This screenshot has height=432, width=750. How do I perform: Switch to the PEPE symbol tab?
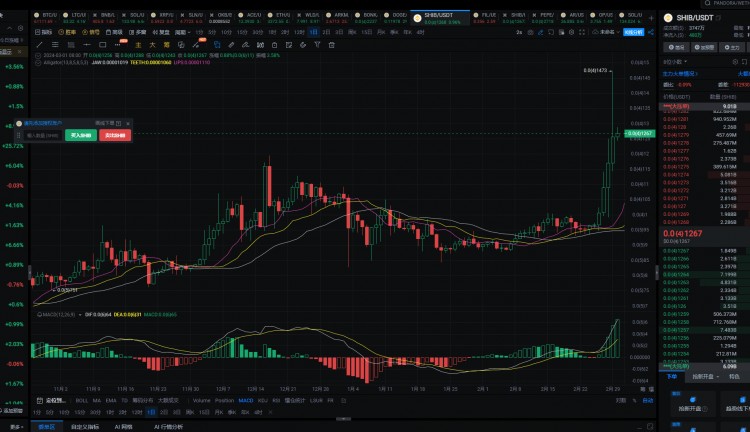543,18
